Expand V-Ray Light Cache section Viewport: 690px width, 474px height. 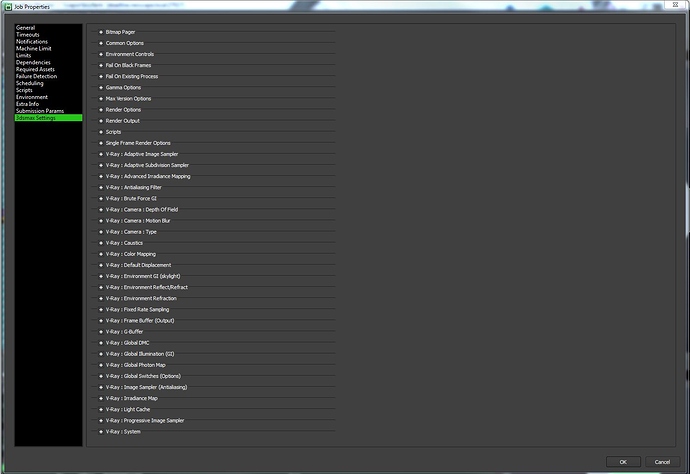pyautogui.click(x=127, y=409)
